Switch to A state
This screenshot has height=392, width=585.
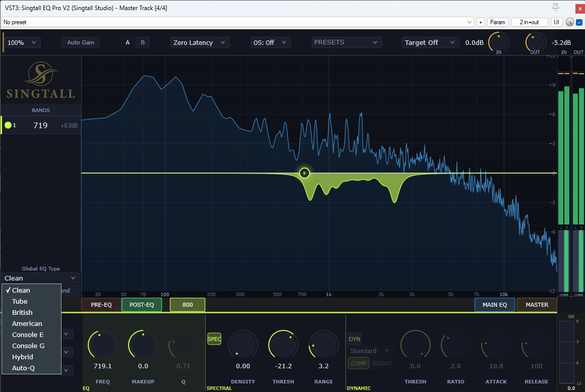tap(128, 42)
